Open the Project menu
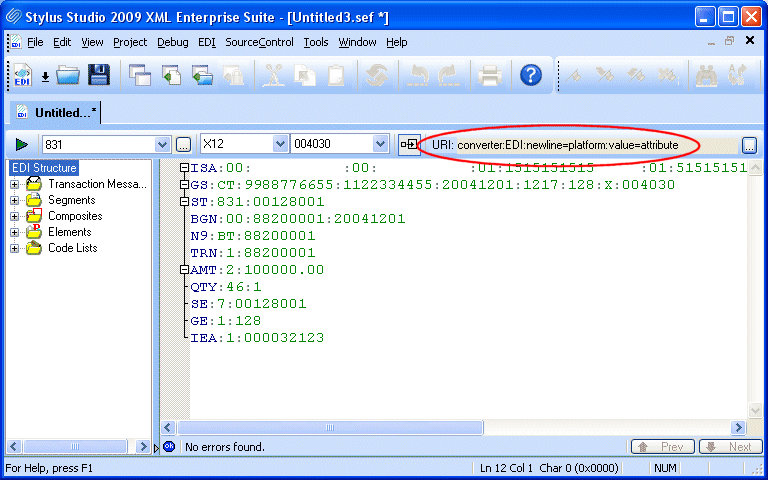Viewport: 768px width, 480px height. pos(130,42)
